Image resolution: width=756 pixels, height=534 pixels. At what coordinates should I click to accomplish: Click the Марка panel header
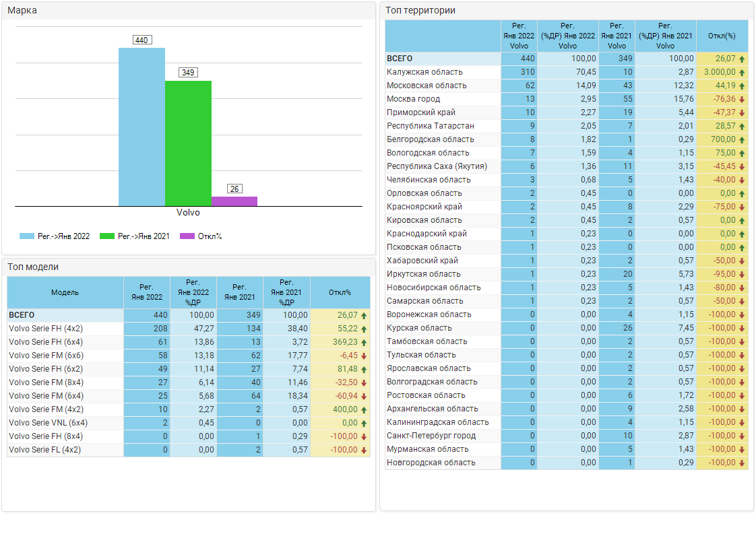(22, 10)
